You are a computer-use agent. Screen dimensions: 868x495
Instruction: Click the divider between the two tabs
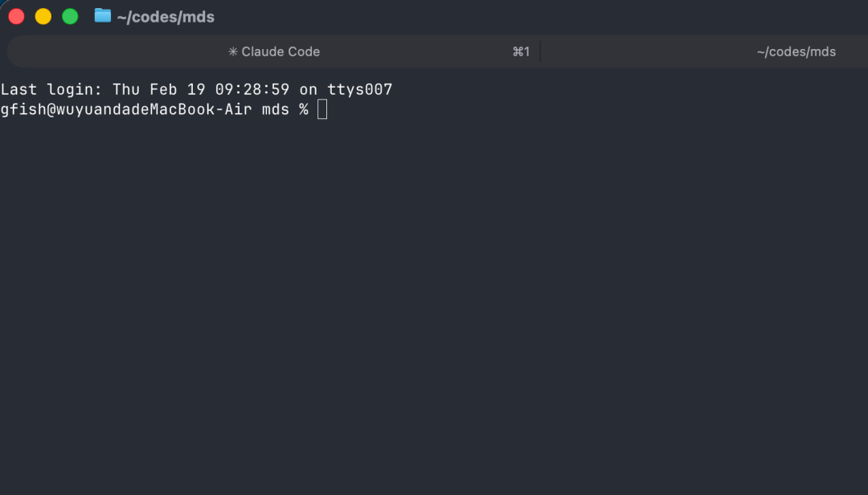[x=540, y=51]
